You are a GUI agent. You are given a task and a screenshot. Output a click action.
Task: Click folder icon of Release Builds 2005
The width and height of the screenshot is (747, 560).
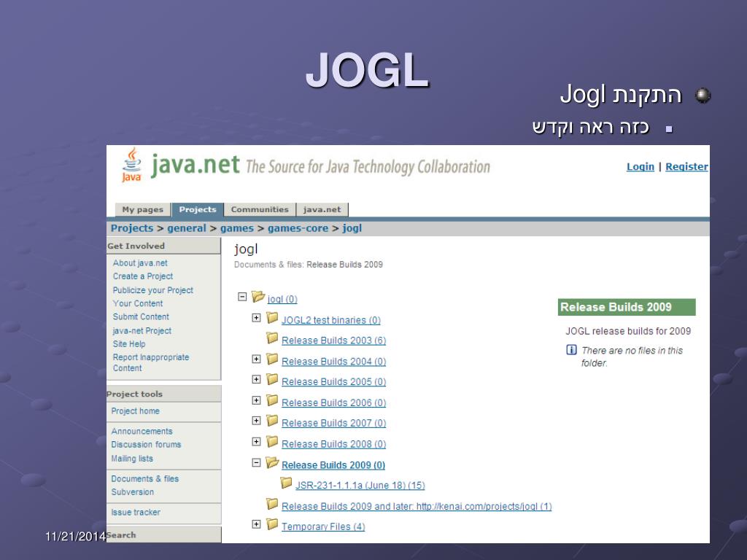click(273, 379)
